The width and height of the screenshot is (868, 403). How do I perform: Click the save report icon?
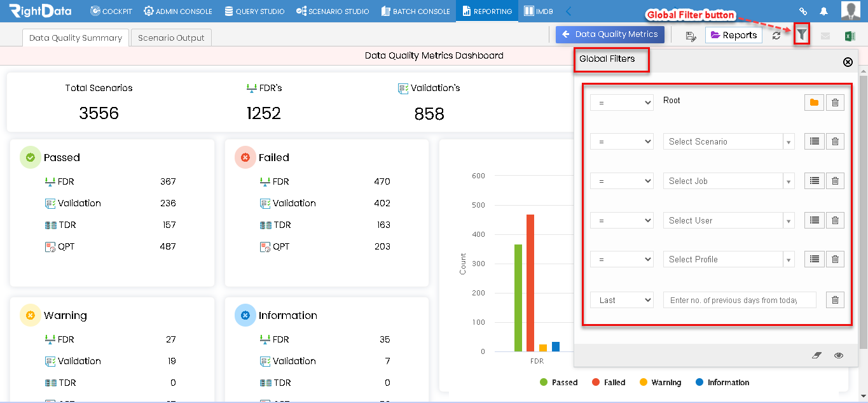click(x=691, y=36)
